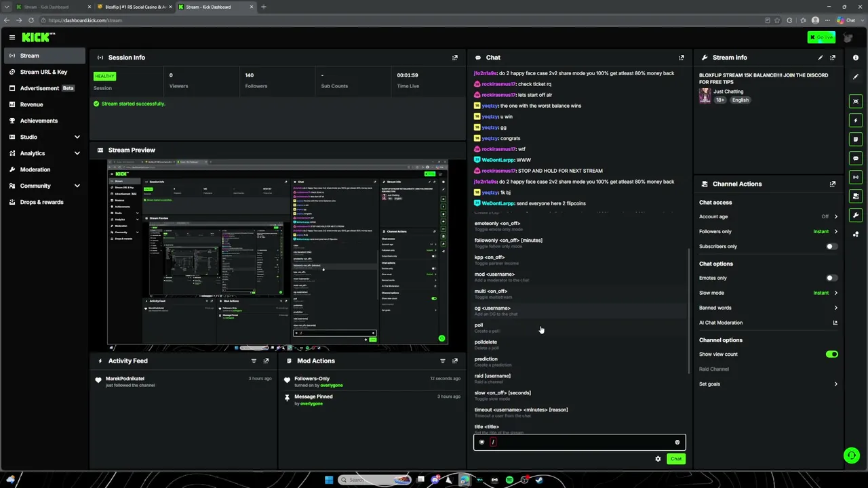Open the Revenue page
The height and width of the screenshot is (488, 868).
pos(45,104)
